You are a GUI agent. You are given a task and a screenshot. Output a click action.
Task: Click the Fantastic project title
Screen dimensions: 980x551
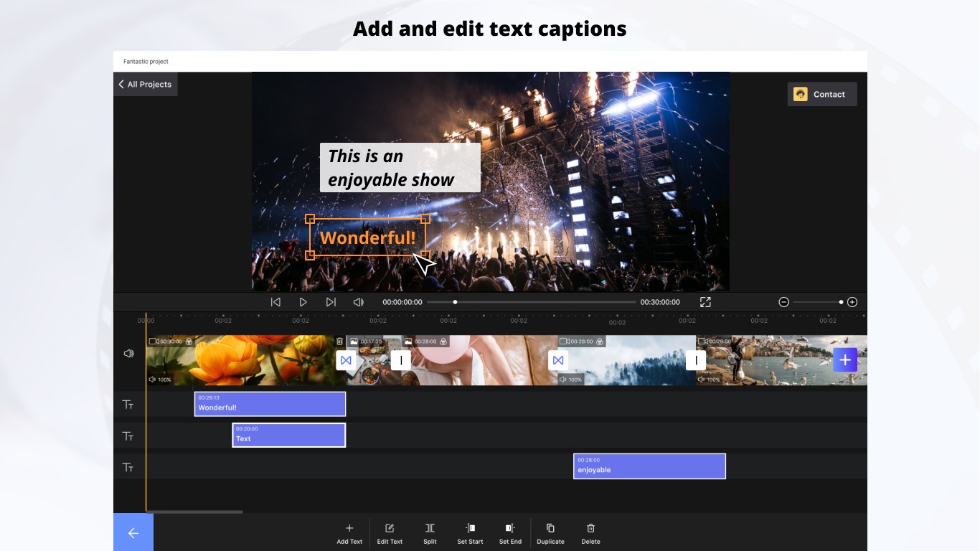pos(146,61)
